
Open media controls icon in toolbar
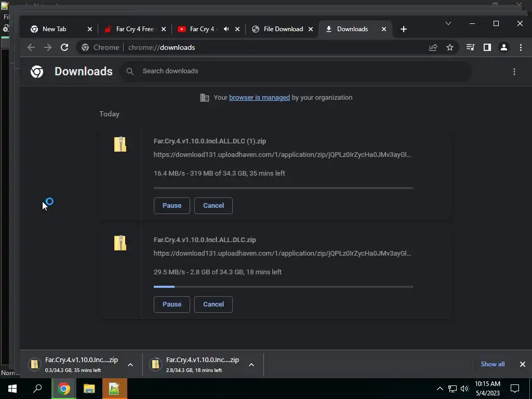[x=470, y=47]
